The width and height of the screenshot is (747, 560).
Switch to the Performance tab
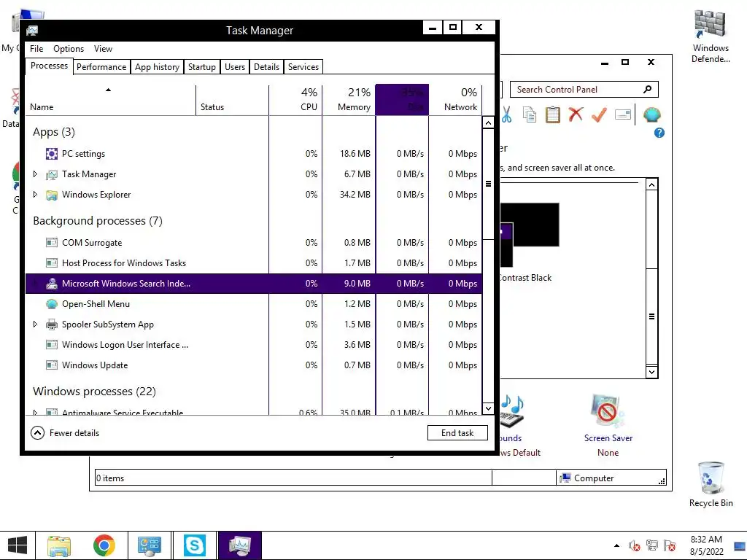[x=101, y=67]
